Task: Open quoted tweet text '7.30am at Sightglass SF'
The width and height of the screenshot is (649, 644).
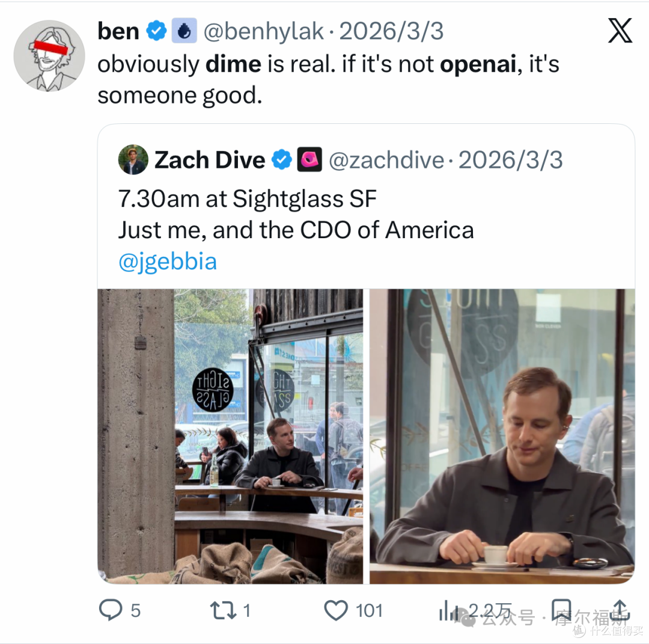Action: (x=248, y=199)
